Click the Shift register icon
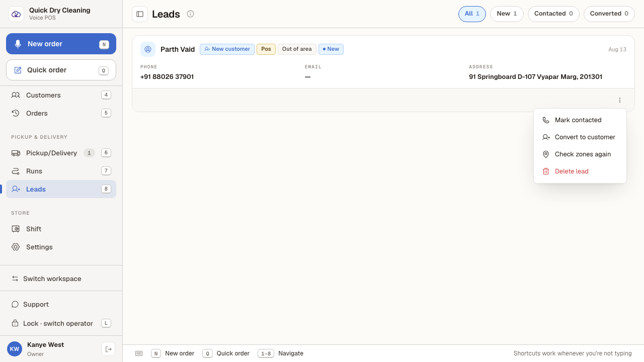Viewport: 644px width, 362px height. [x=16, y=229]
